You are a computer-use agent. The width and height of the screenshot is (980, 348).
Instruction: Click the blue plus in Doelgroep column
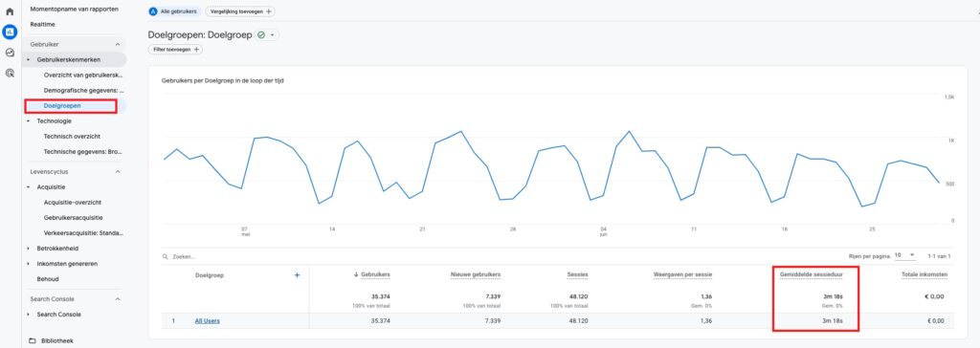[297, 275]
